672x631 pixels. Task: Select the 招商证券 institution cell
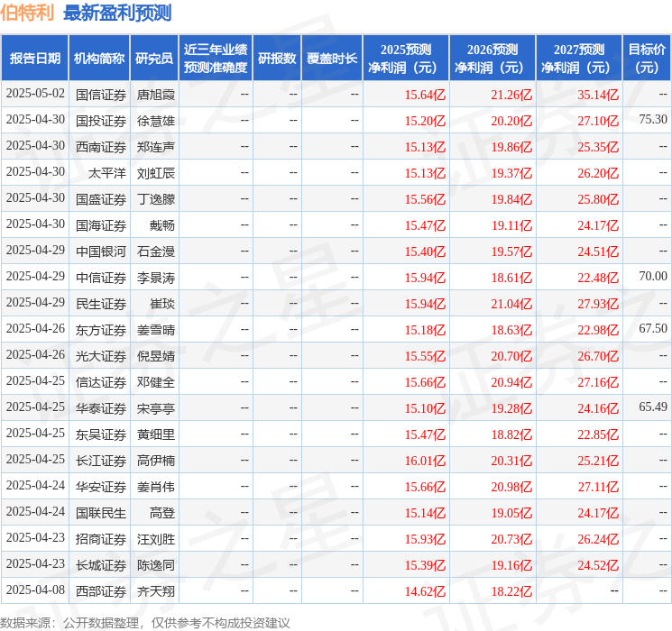click(x=101, y=539)
